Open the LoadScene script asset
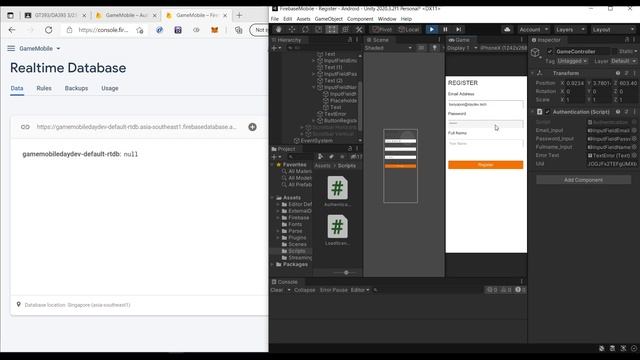The width and height of the screenshot is (640, 360). coord(338,230)
